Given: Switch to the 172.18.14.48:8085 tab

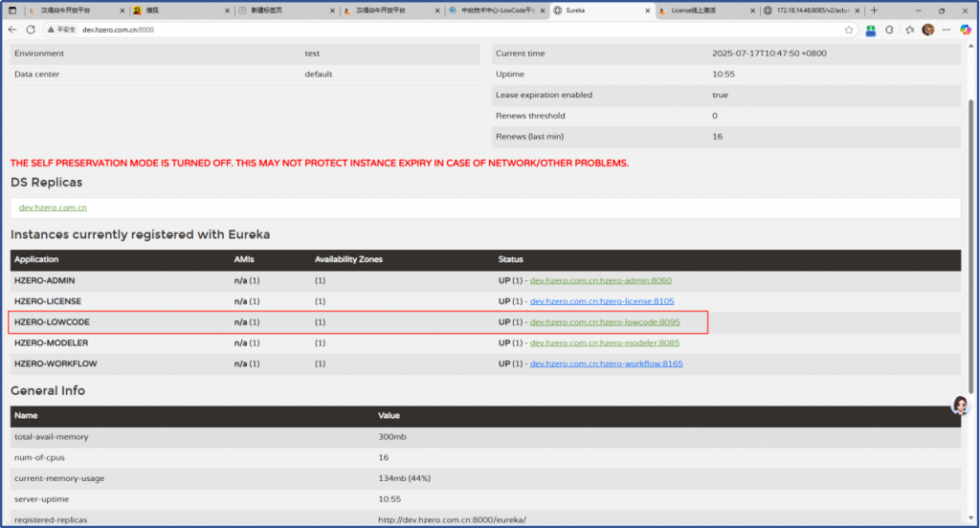Looking at the screenshot, I should click(x=809, y=10).
